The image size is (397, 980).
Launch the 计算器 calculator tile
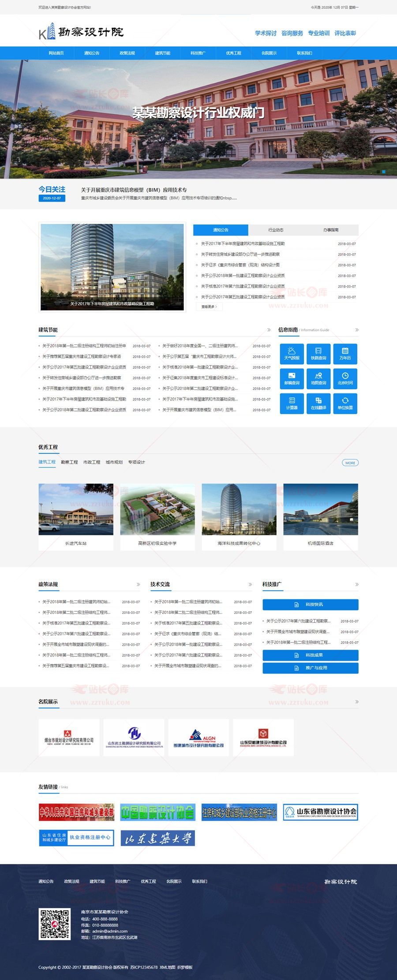[x=292, y=403]
